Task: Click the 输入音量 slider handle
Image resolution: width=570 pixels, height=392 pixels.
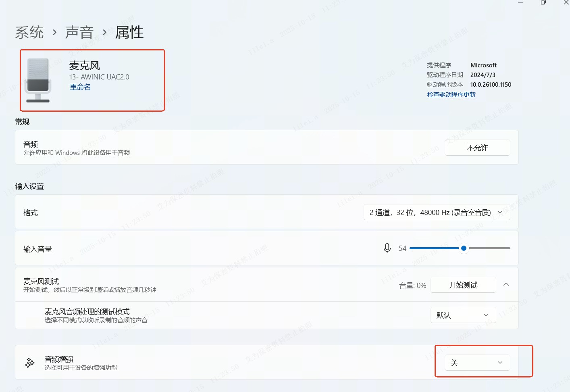Action: pyautogui.click(x=464, y=248)
